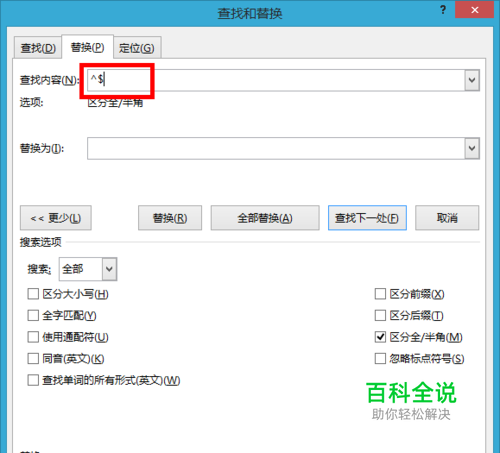Image resolution: width=500 pixels, height=453 pixels.
Task: Enable the 区分前缀(X) checkbox
Action: 380,294
